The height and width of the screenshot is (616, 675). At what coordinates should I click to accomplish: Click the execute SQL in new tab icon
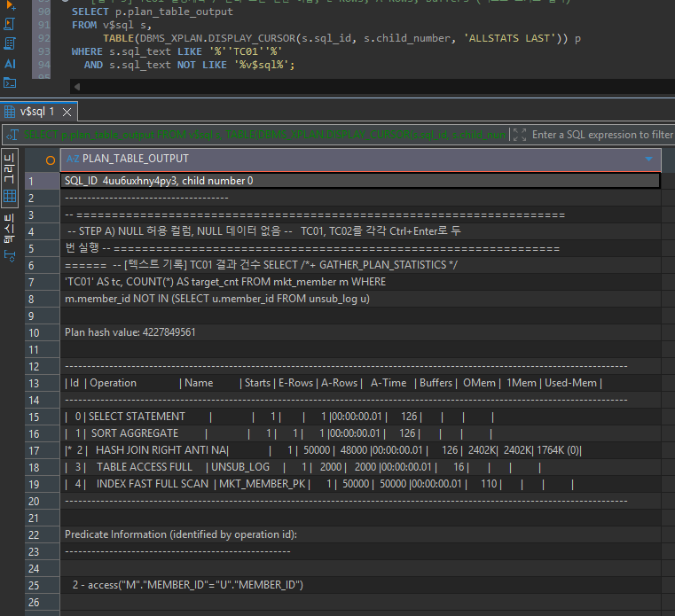click(x=11, y=6)
